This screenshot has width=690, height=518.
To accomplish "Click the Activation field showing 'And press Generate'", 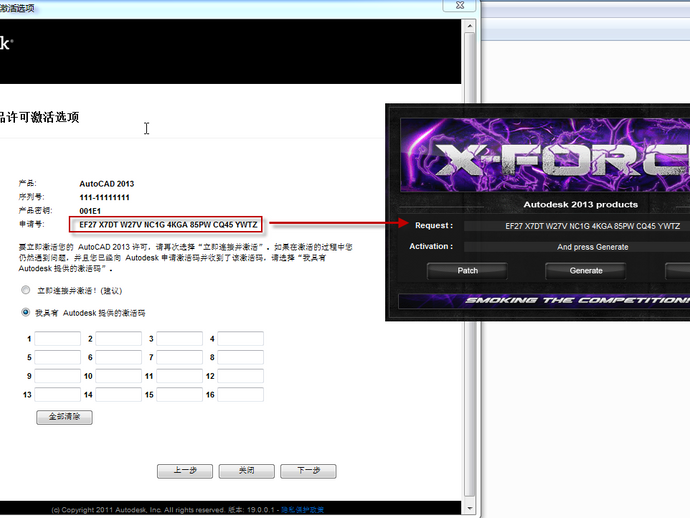I will [x=577, y=247].
